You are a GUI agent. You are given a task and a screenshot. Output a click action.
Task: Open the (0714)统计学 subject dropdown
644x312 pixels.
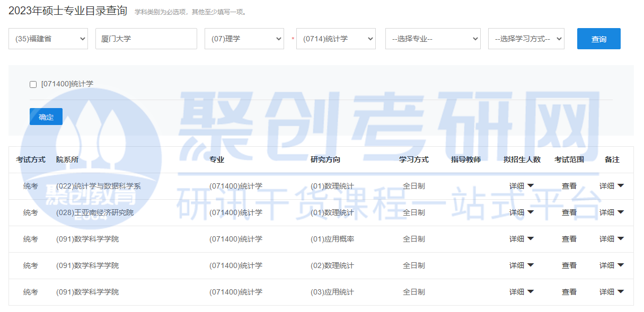tap(336, 39)
